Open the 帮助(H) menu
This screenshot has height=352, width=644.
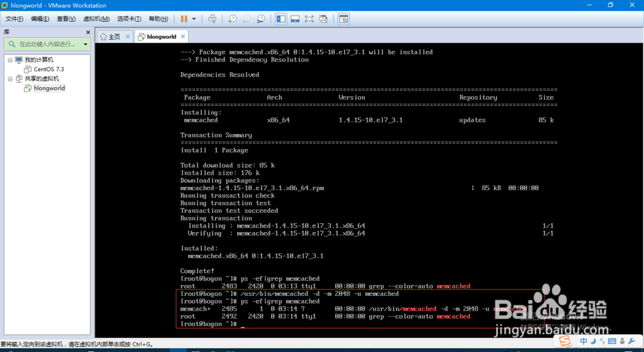(x=158, y=19)
